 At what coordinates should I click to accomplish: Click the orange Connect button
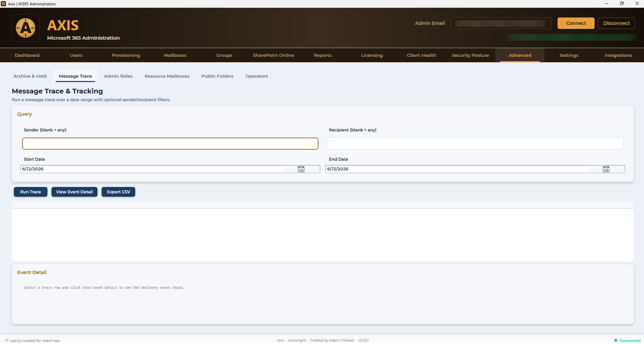(x=576, y=23)
